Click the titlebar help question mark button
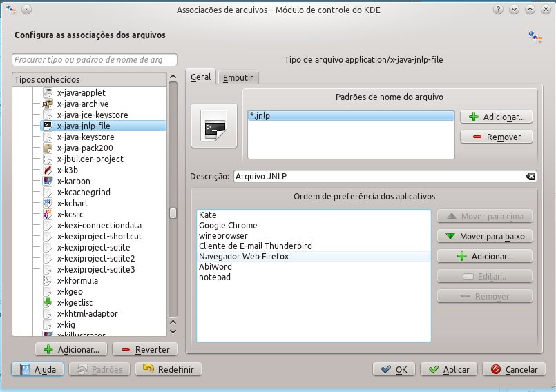Viewport: 556px width, 392px height. pyautogui.click(x=498, y=10)
